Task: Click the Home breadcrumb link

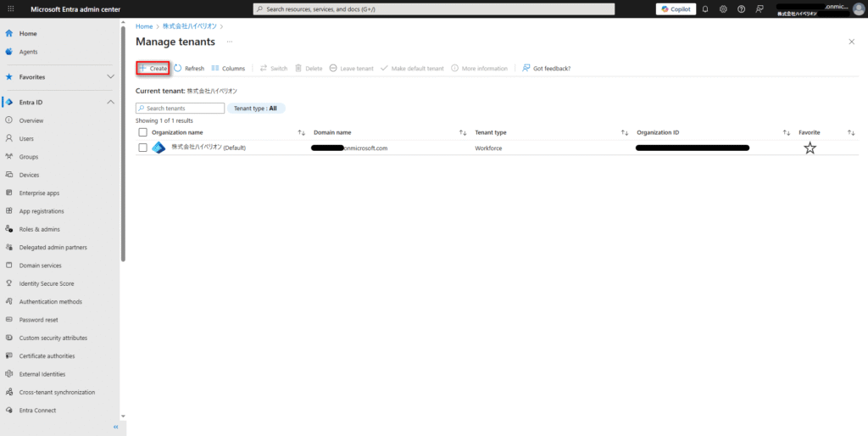Action: click(x=144, y=26)
